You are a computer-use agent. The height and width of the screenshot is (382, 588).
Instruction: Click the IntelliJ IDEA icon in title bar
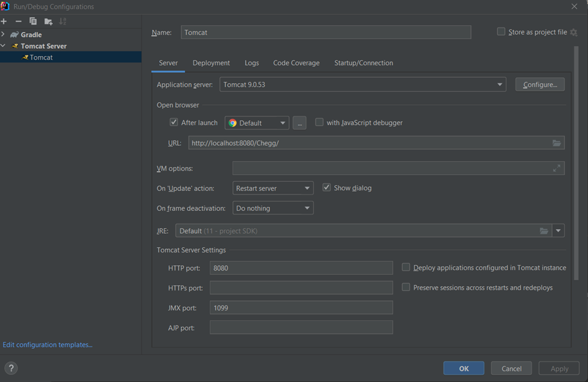(5, 6)
